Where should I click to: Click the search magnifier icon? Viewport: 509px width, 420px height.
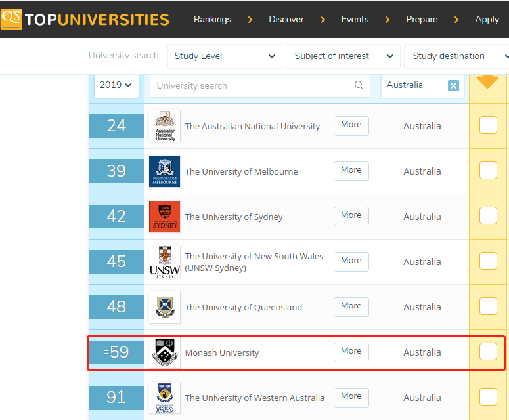(x=359, y=85)
